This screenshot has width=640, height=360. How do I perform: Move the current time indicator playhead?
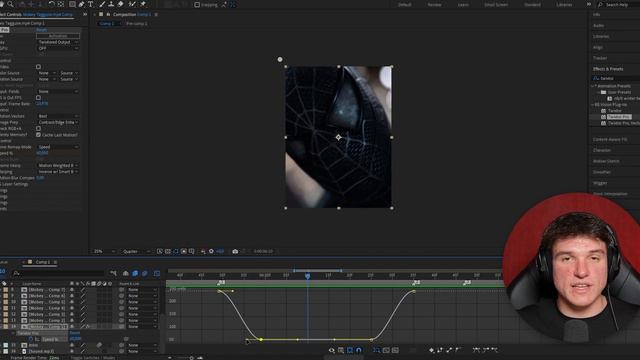click(x=307, y=276)
